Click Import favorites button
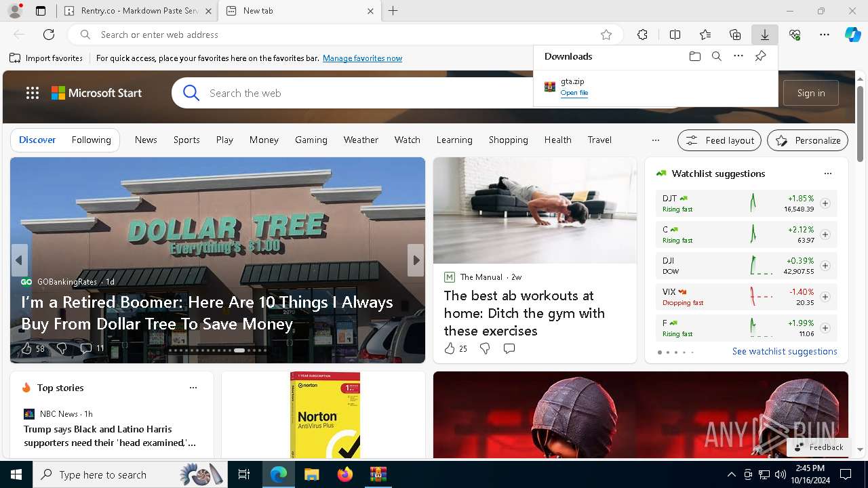868x488 pixels. (46, 58)
